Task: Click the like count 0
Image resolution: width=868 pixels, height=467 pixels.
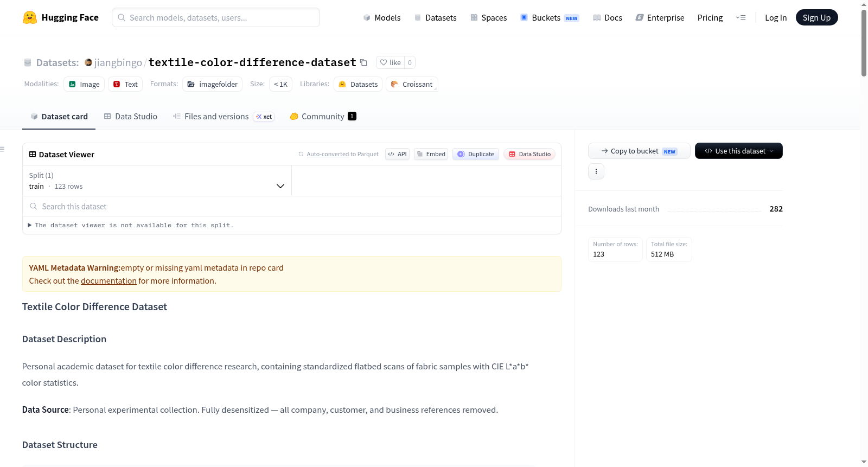Action: pos(410,62)
